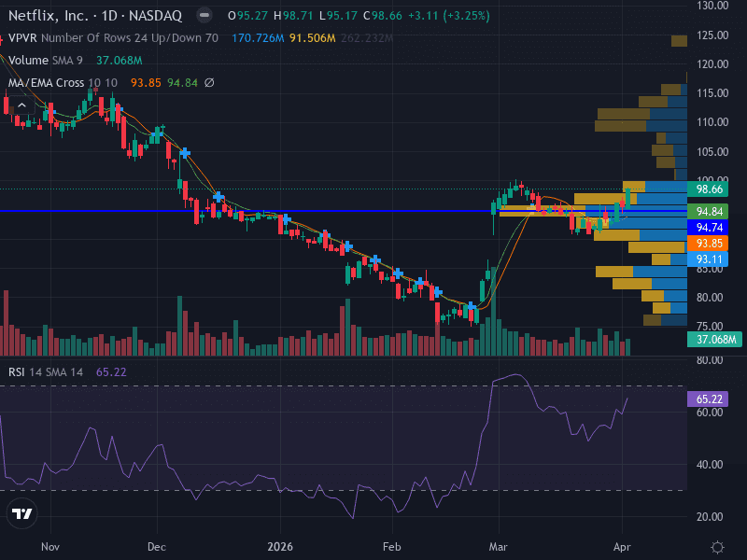Click the pill icon next to NASDAQ
The height and width of the screenshot is (560, 747).
click(x=204, y=16)
